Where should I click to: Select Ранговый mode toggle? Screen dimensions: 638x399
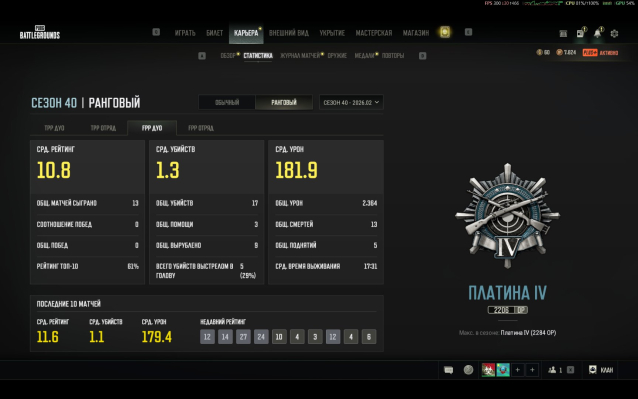coord(284,102)
